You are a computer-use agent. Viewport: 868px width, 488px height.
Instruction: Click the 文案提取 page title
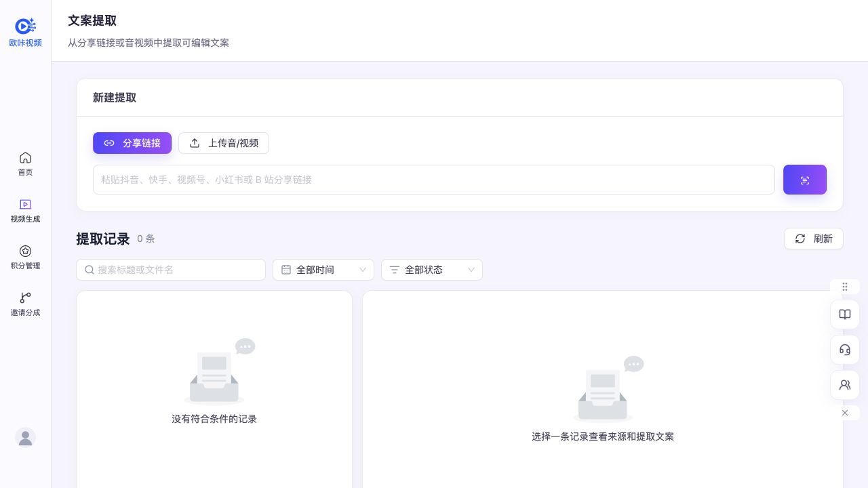pyautogui.click(x=92, y=20)
